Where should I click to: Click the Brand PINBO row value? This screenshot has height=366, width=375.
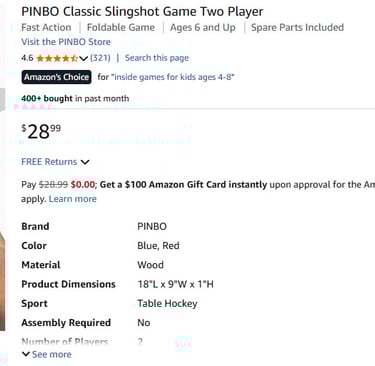pyautogui.click(x=152, y=227)
